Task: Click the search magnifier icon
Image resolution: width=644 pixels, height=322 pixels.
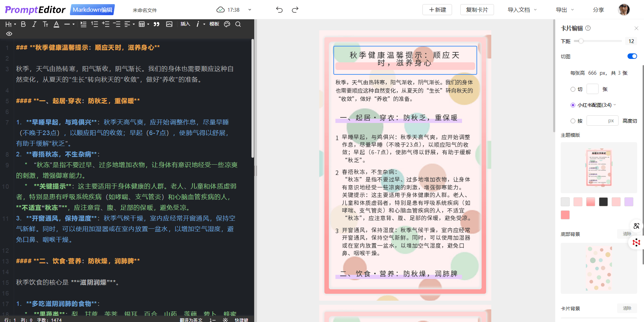Action: (238, 24)
